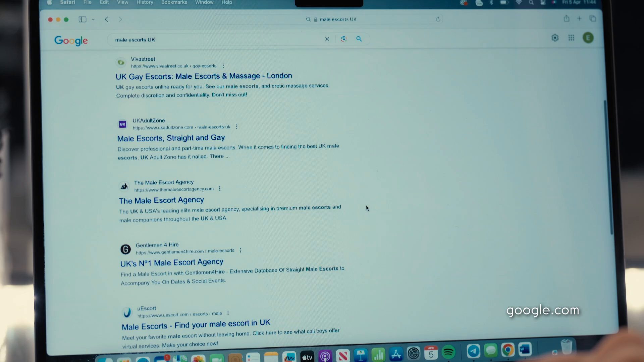This screenshot has height=362, width=644.
Task: Click the Google logo
Action: point(71,41)
